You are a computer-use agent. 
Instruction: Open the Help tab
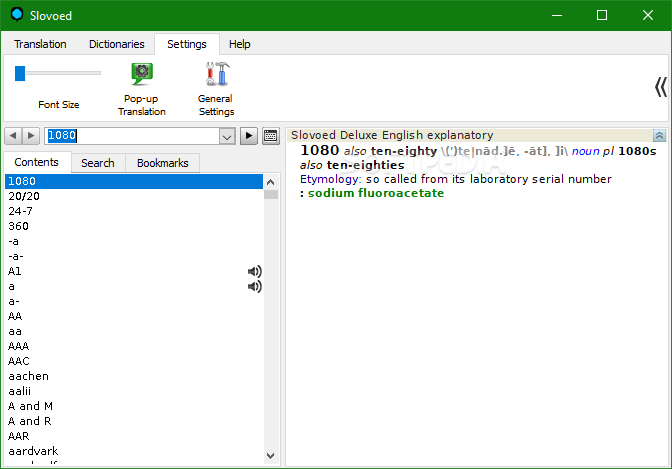coord(240,44)
